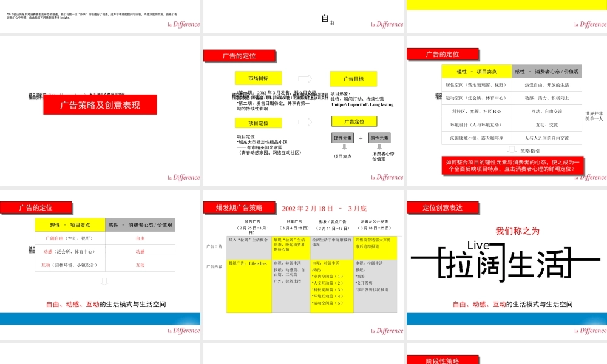
Task: Click the 预告广告 column heading
Action: tap(253, 221)
